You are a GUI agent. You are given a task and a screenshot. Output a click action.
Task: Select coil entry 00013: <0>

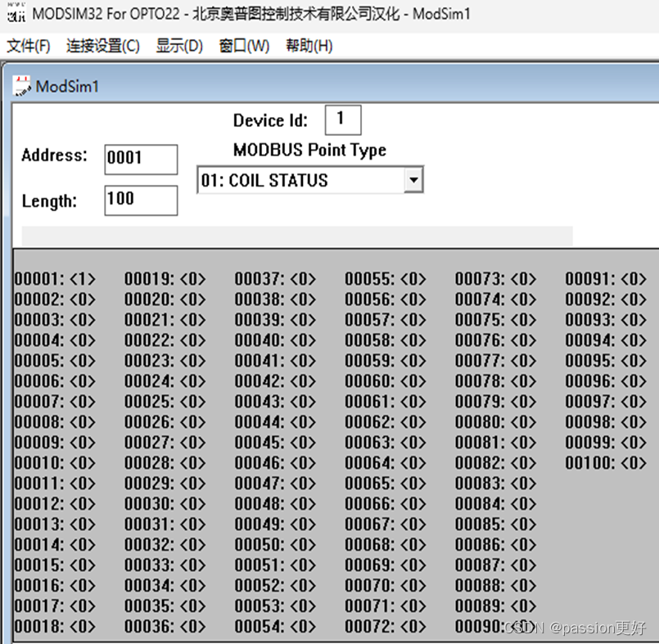point(55,525)
